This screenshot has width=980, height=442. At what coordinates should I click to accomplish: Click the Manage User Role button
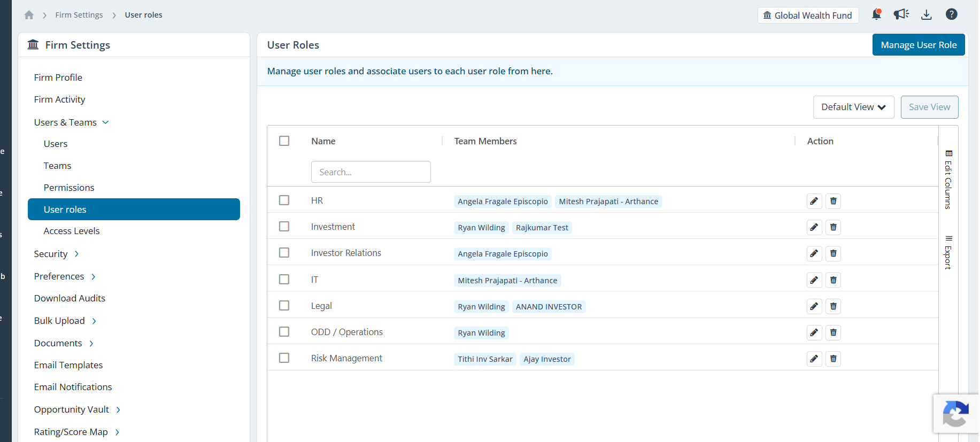tap(919, 45)
